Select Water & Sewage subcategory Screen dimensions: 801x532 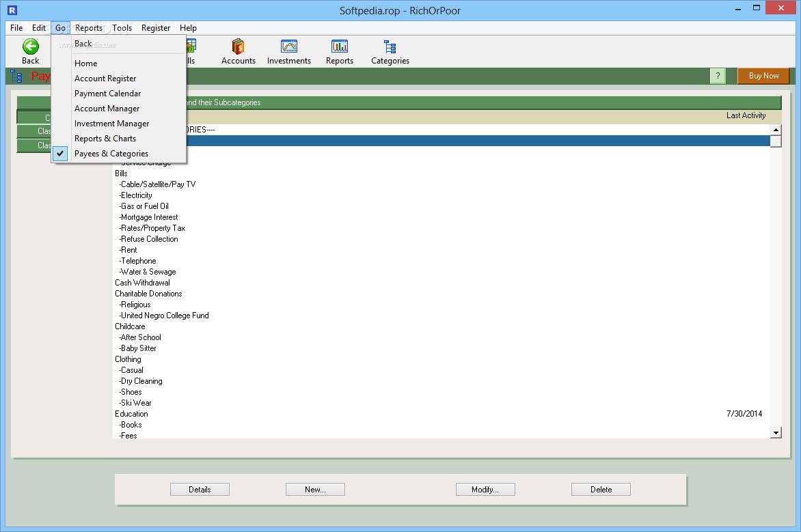(x=147, y=272)
